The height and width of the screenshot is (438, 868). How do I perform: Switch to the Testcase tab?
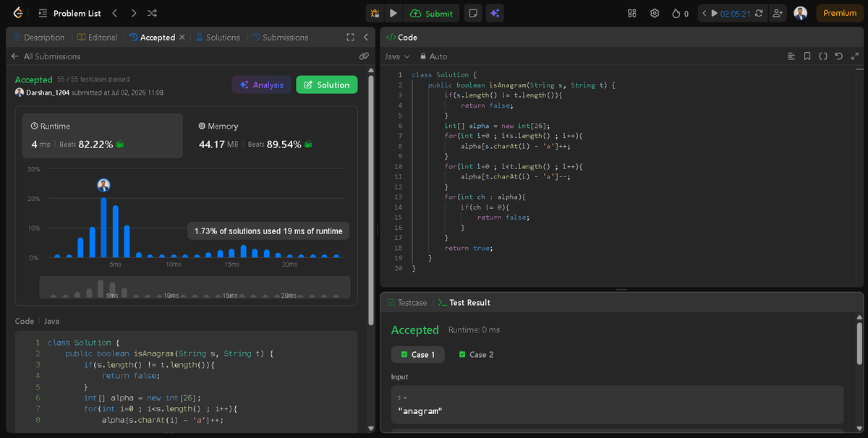coord(407,303)
